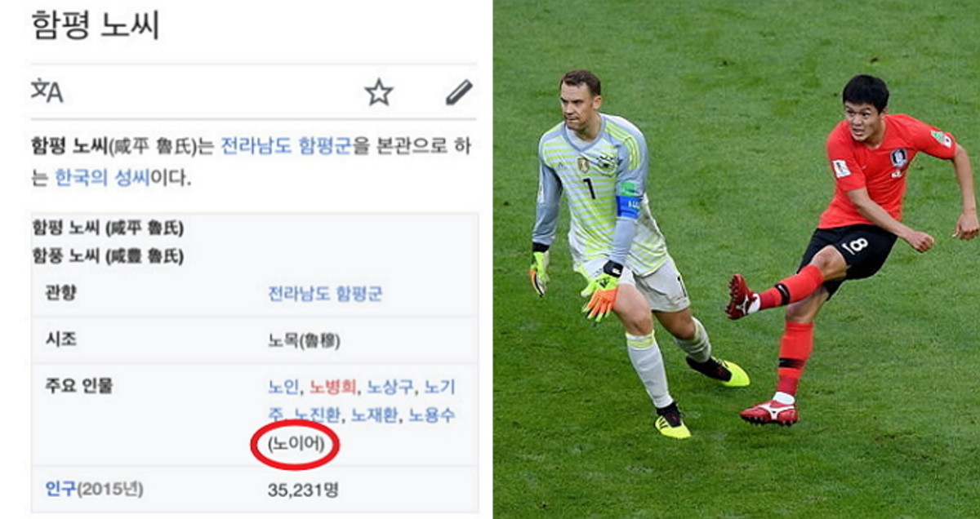Click the 인구 population link
Viewport: 980px width, 519px height.
click(60, 489)
